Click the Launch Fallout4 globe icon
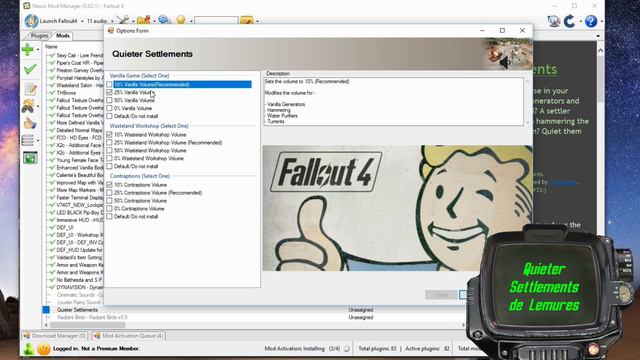The height and width of the screenshot is (360, 640). tap(31, 21)
